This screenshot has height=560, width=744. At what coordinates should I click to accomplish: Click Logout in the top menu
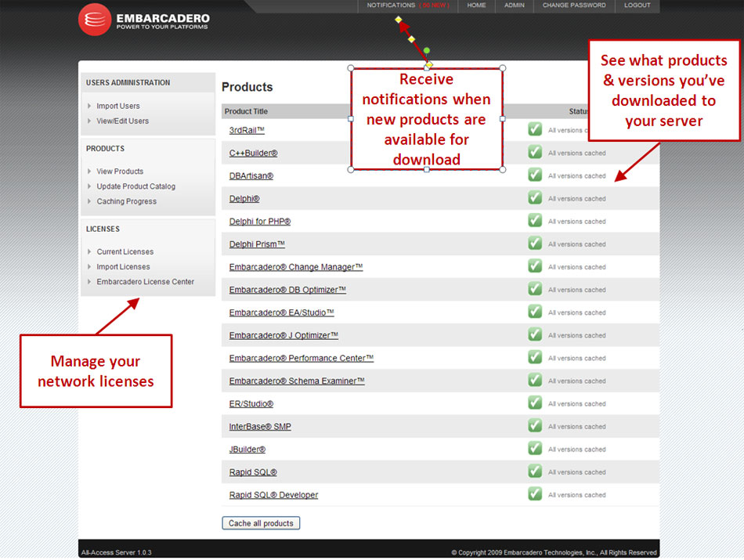click(x=637, y=5)
